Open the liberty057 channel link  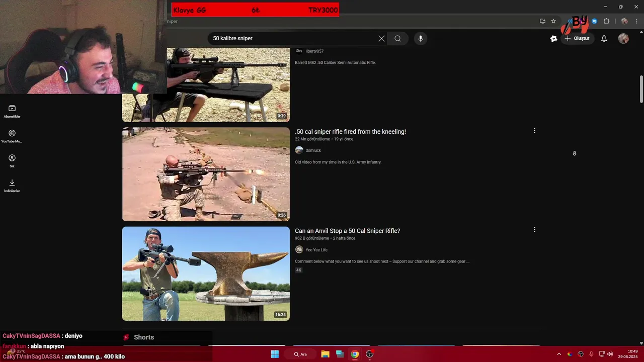point(314,51)
